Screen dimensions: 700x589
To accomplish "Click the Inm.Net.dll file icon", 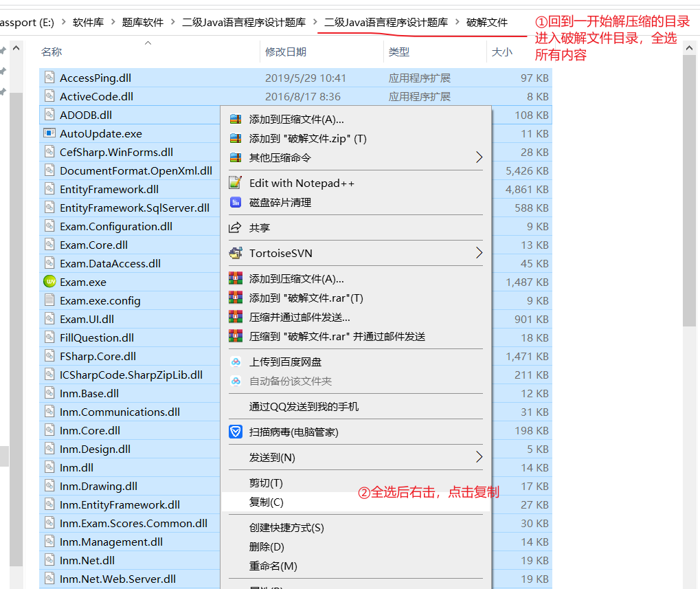I will click(49, 560).
